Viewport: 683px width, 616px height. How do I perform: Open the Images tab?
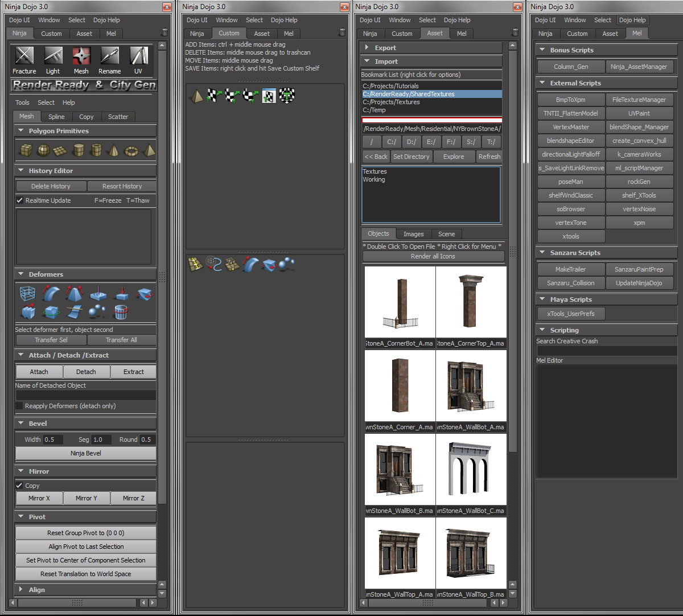point(414,234)
